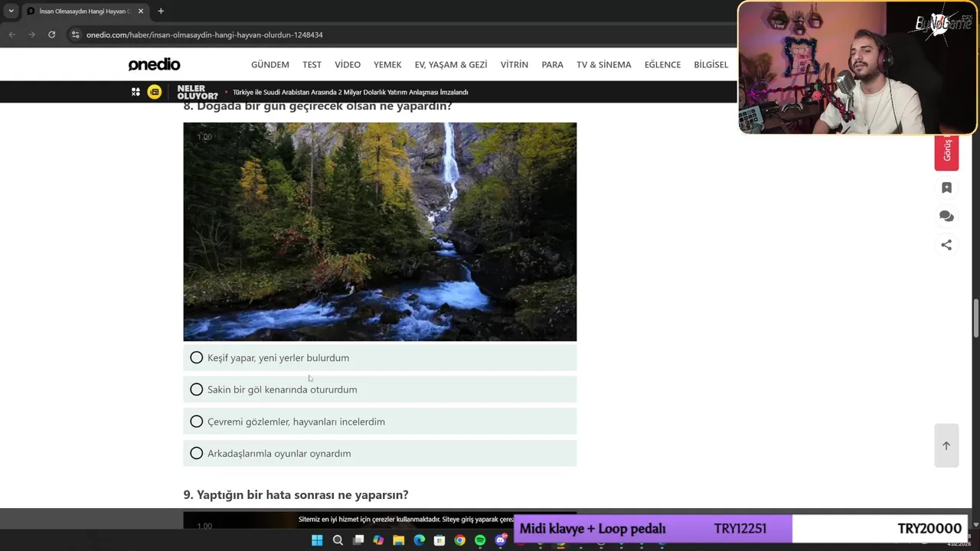This screenshot has width=980, height=551.
Task: Click the page vertical scrollbar thumb
Action: (976, 318)
